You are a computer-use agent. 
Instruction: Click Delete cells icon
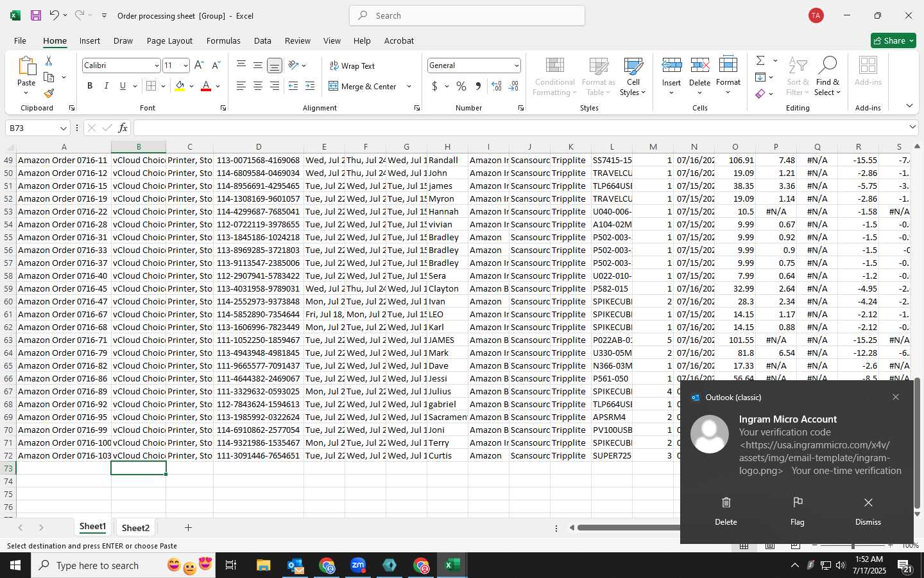click(x=700, y=66)
